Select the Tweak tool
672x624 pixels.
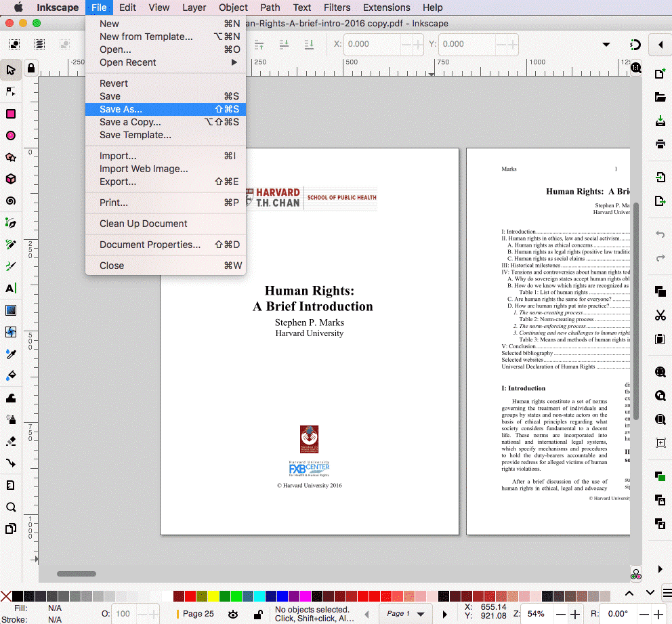click(11, 398)
